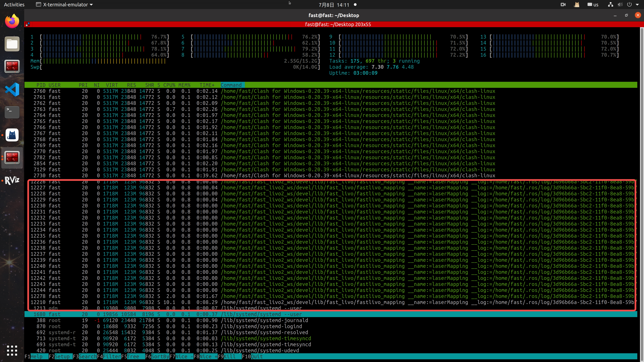The height and width of the screenshot is (362, 644).
Task: Click the Swp usage meter
Action: [x=175, y=67]
